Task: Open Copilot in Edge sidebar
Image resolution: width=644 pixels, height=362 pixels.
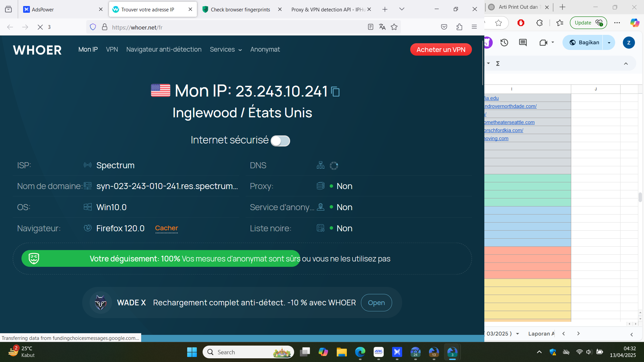Action: [x=635, y=23]
